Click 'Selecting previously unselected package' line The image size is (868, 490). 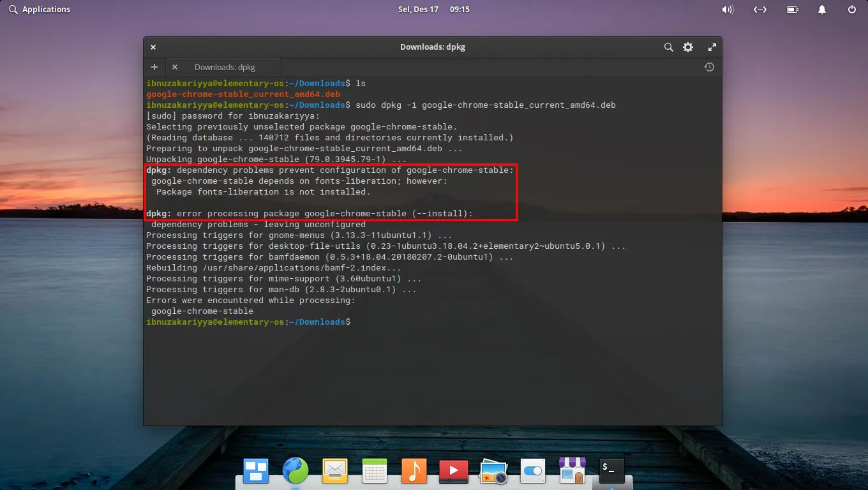[x=302, y=127]
